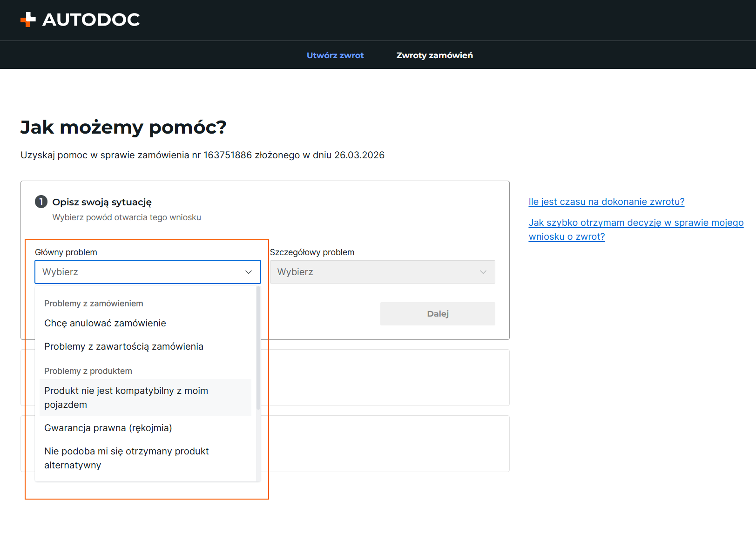Click the AUTODOC orange plus logo icon
Viewport: 756px width, 541px height.
pos(28,20)
